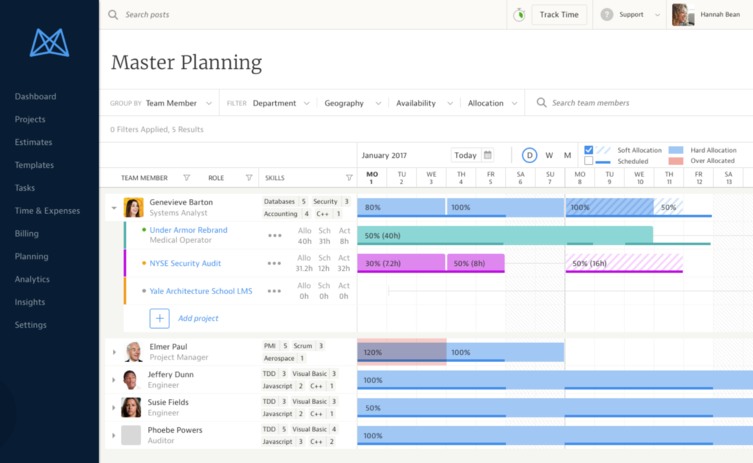This screenshot has height=463, width=753.
Task: Click the stopwatch timer icon
Action: (x=519, y=15)
